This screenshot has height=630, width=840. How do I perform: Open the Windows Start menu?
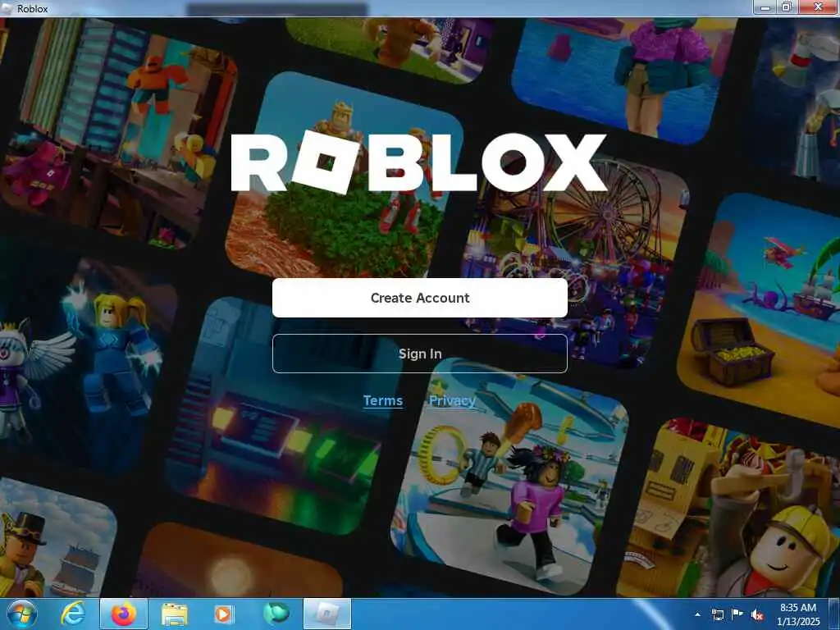(22, 614)
